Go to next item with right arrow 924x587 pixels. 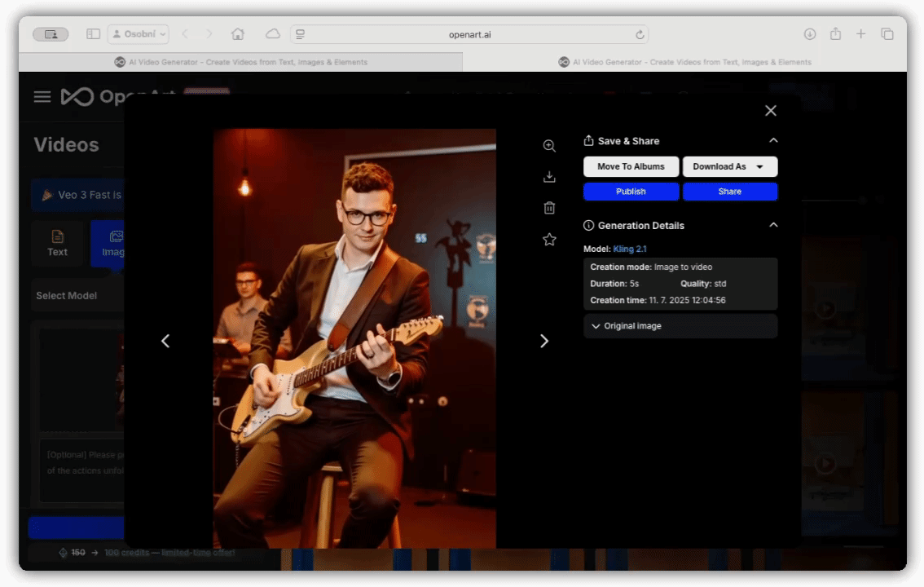pos(544,341)
